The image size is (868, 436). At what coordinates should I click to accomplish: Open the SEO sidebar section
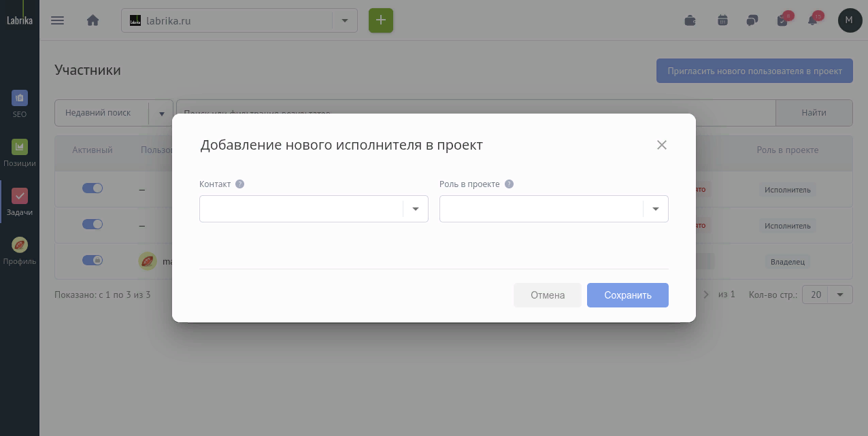click(x=20, y=104)
